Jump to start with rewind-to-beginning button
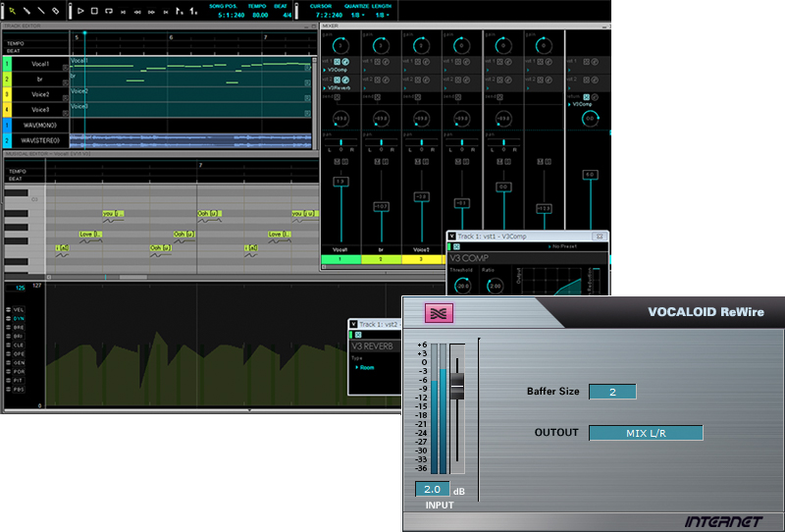The image size is (785, 532). [122, 11]
